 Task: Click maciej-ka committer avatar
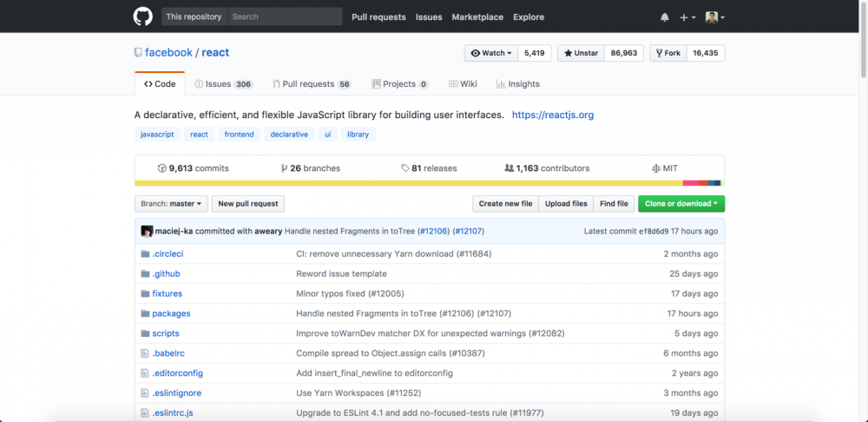[147, 231]
